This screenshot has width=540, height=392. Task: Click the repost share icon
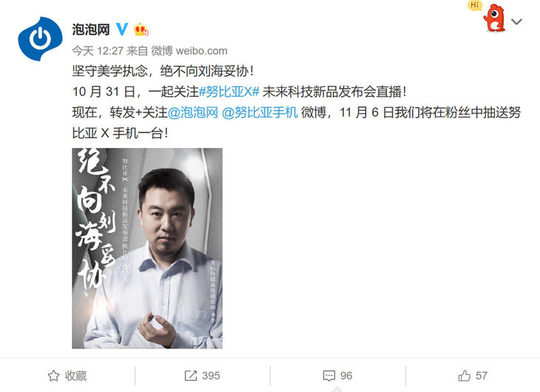click(x=191, y=376)
